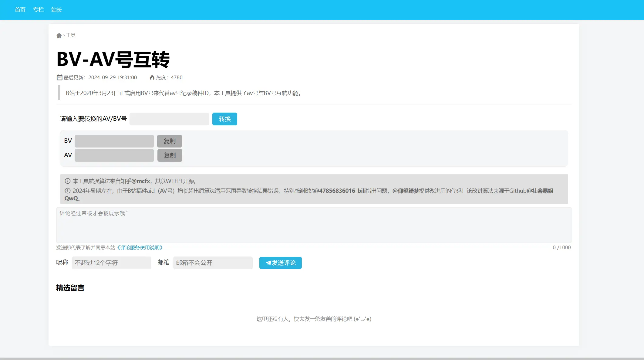Click the calendar icon beside last-updated date
The height and width of the screenshot is (360, 644).
59,77
